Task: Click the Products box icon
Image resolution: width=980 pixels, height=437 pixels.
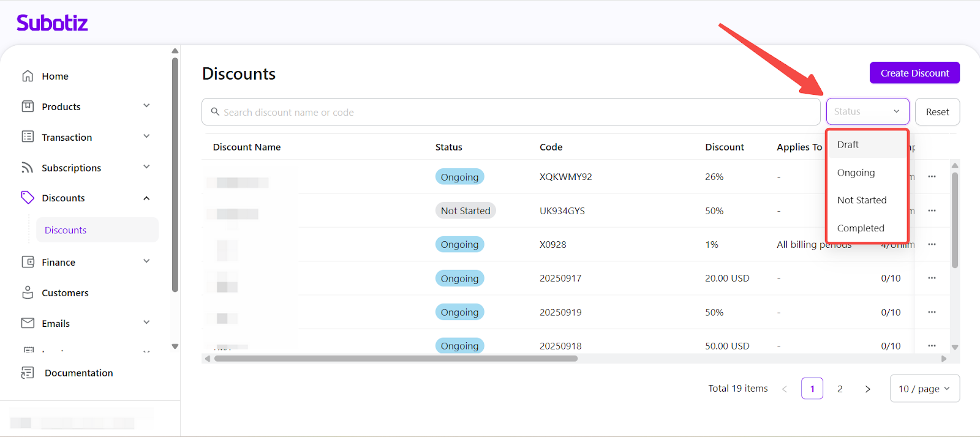Action: click(28, 106)
